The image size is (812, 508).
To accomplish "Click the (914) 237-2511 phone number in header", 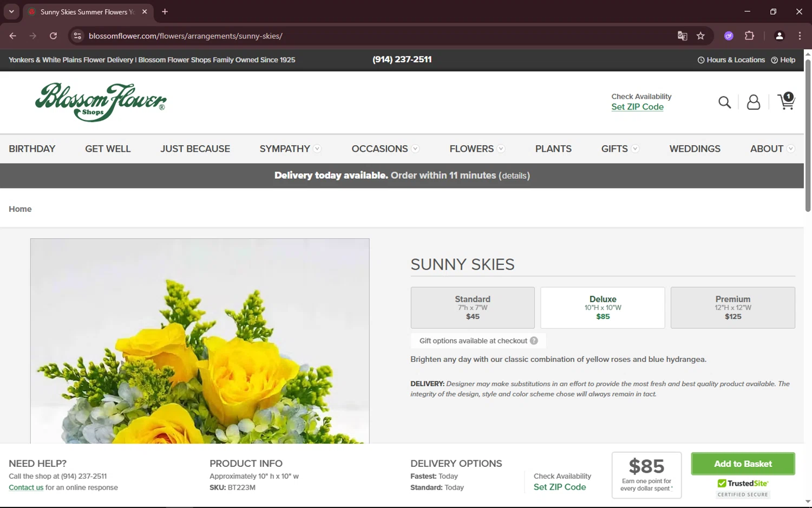I will pyautogui.click(x=402, y=60).
